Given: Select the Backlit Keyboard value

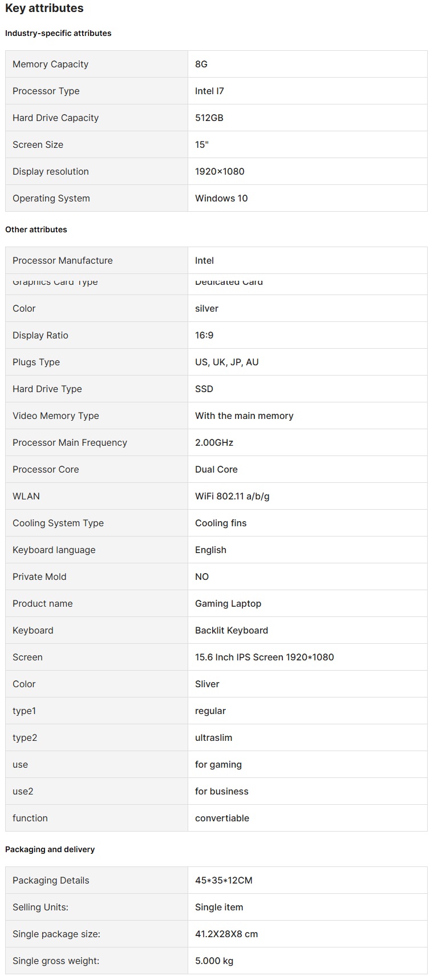Looking at the screenshot, I should tap(232, 630).
